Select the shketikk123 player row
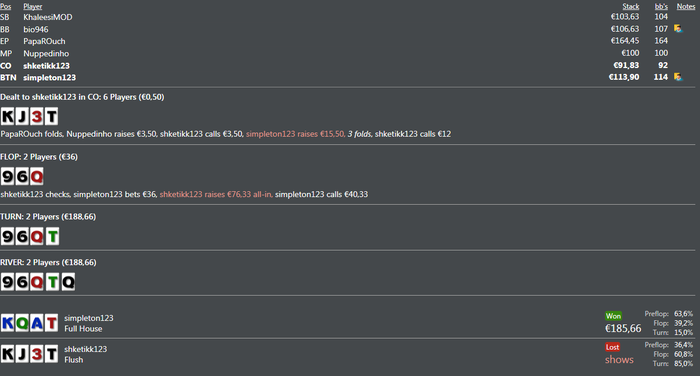700x376 pixels. (348, 65)
